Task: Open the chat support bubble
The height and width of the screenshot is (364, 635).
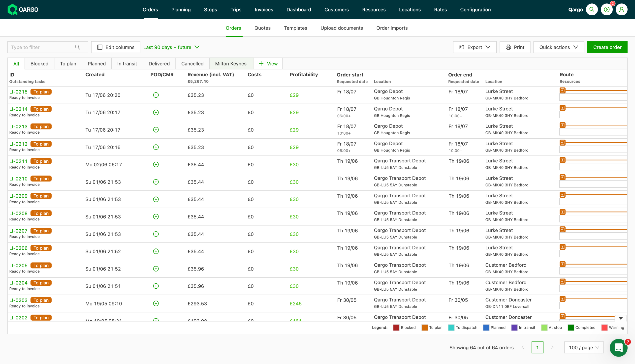Action: (x=618, y=347)
